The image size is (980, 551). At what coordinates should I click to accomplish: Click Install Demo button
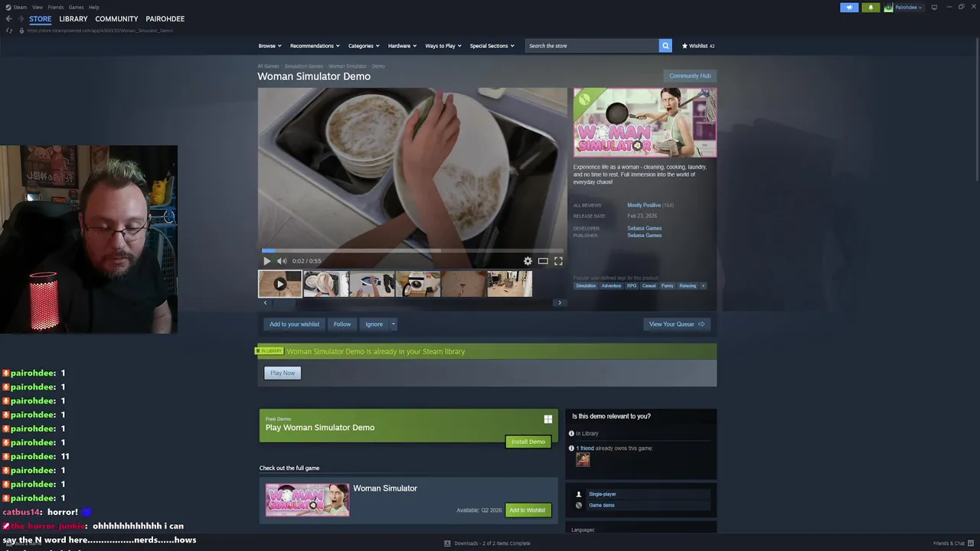click(528, 442)
